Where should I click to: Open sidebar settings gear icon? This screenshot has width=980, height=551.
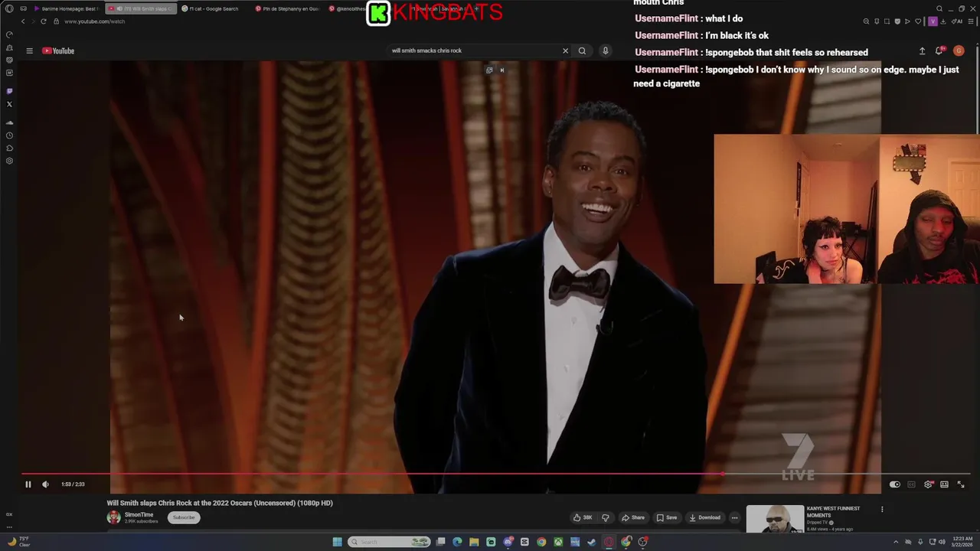pos(9,161)
